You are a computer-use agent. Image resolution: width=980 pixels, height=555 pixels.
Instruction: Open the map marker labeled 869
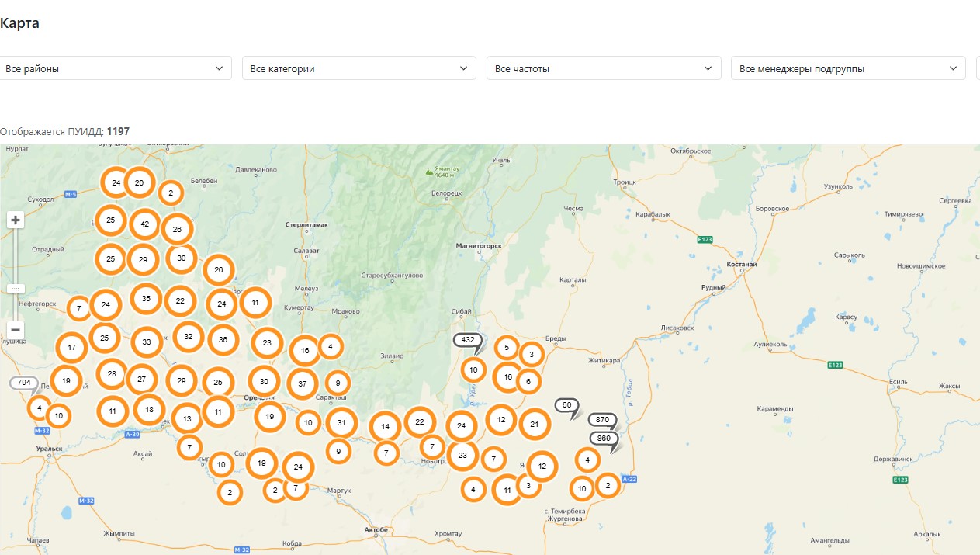point(604,439)
